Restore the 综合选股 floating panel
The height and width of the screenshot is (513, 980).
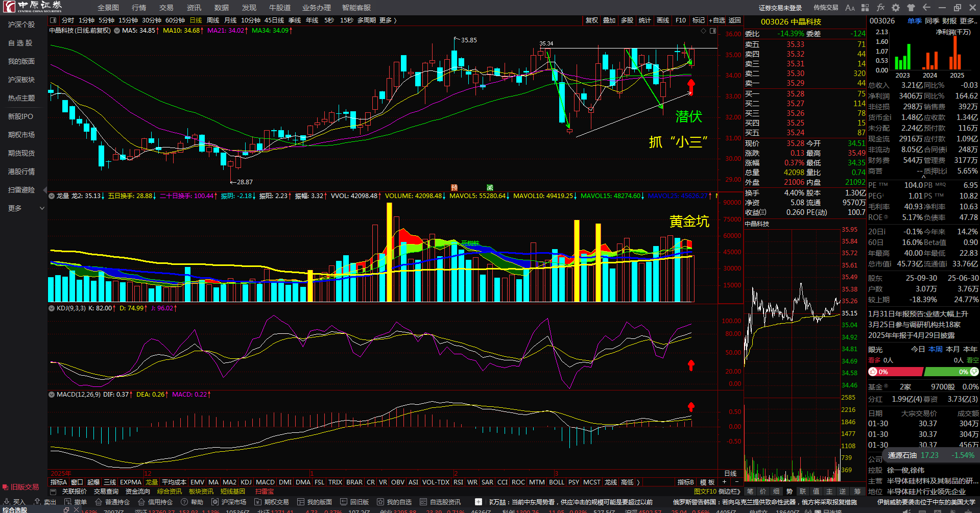[x=66, y=510]
